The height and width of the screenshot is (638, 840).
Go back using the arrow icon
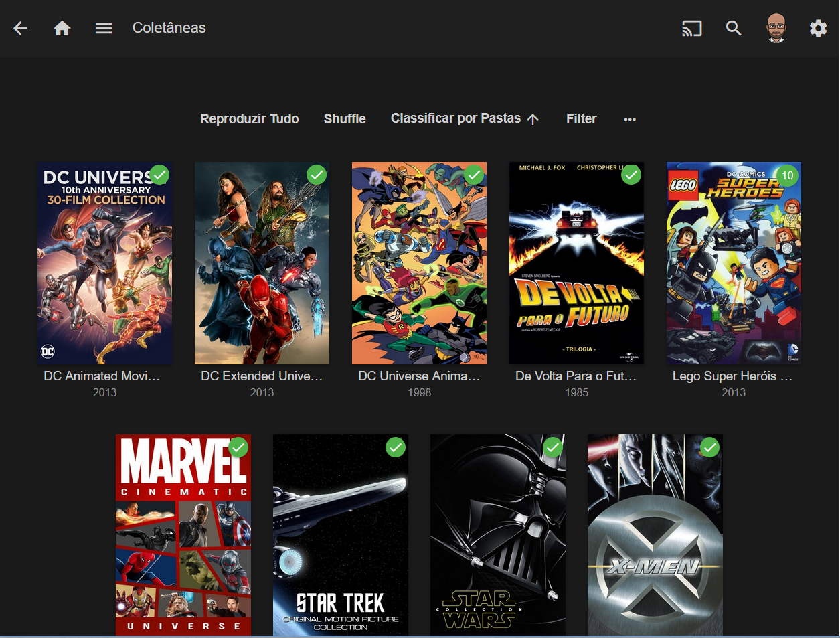click(x=21, y=28)
